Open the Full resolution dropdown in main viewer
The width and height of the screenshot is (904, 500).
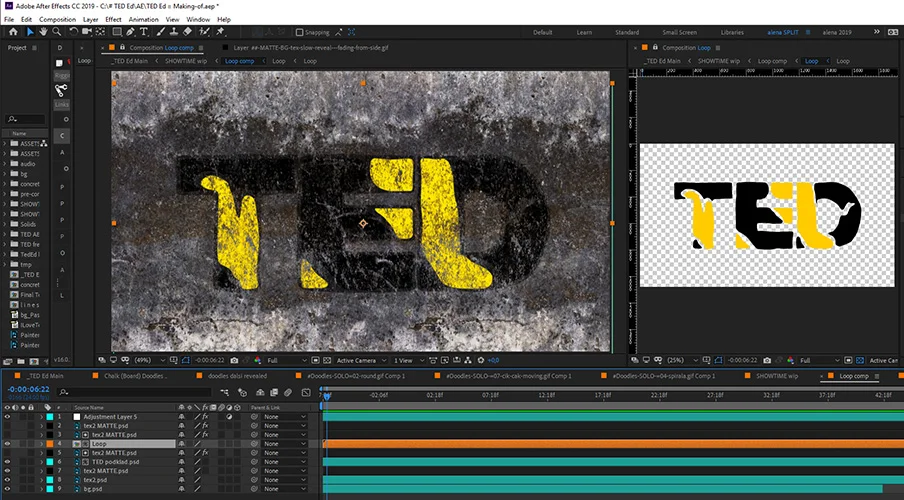(x=286, y=360)
